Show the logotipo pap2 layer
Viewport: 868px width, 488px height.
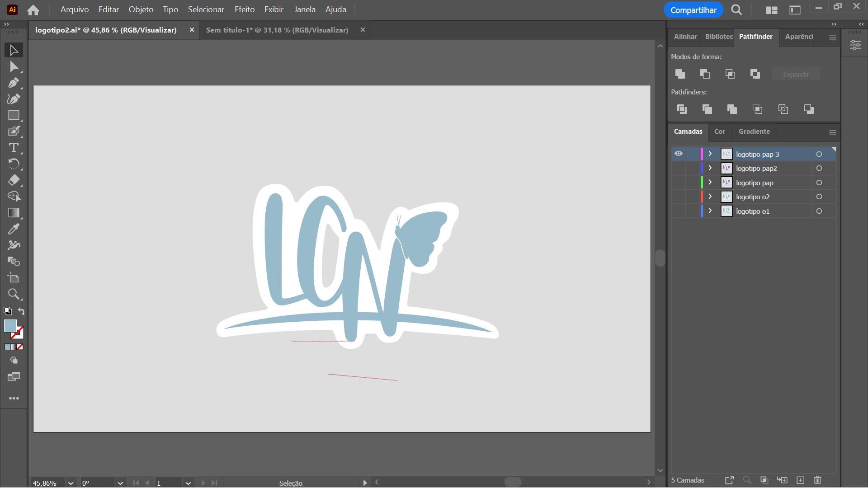pyautogui.click(x=679, y=168)
